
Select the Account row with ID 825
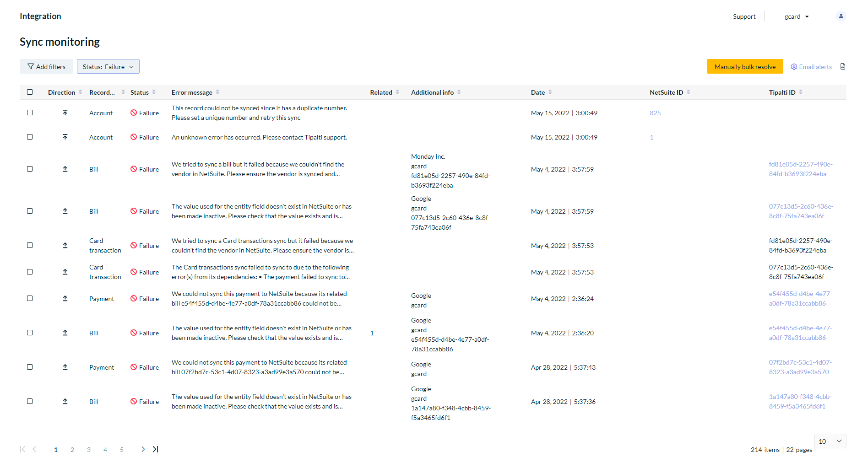coord(30,113)
